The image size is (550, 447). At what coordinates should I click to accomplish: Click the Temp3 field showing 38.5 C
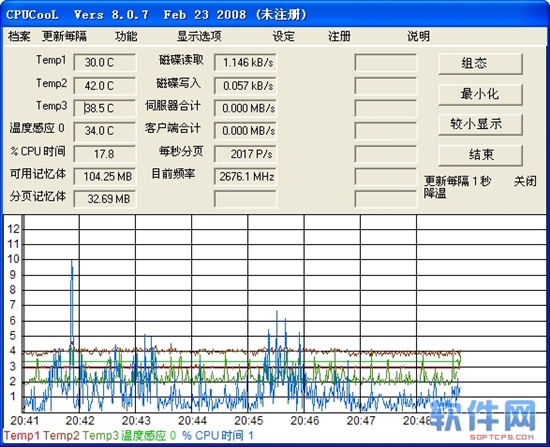tap(105, 108)
